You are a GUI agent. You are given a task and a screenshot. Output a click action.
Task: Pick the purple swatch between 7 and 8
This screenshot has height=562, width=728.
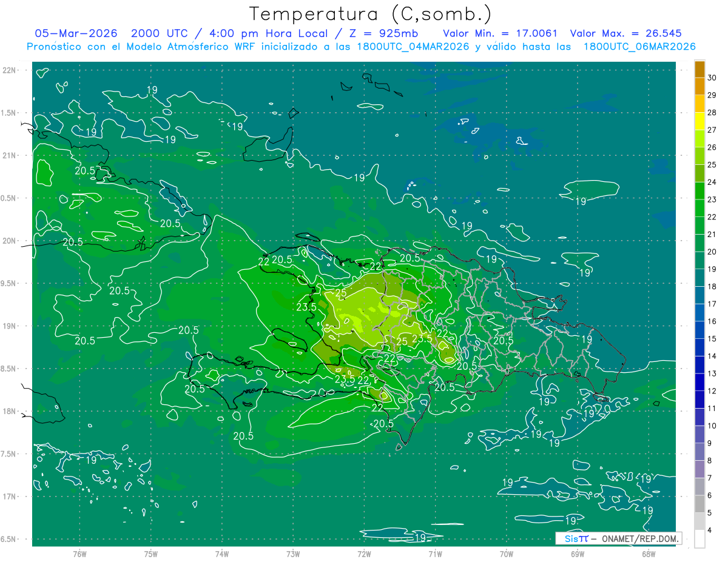pos(699,469)
